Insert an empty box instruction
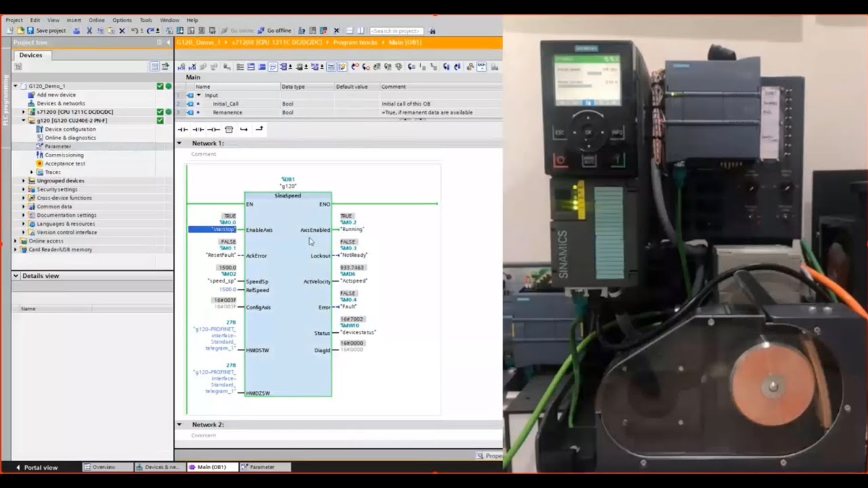Image resolution: width=868 pixels, height=488 pixels. 229,129
